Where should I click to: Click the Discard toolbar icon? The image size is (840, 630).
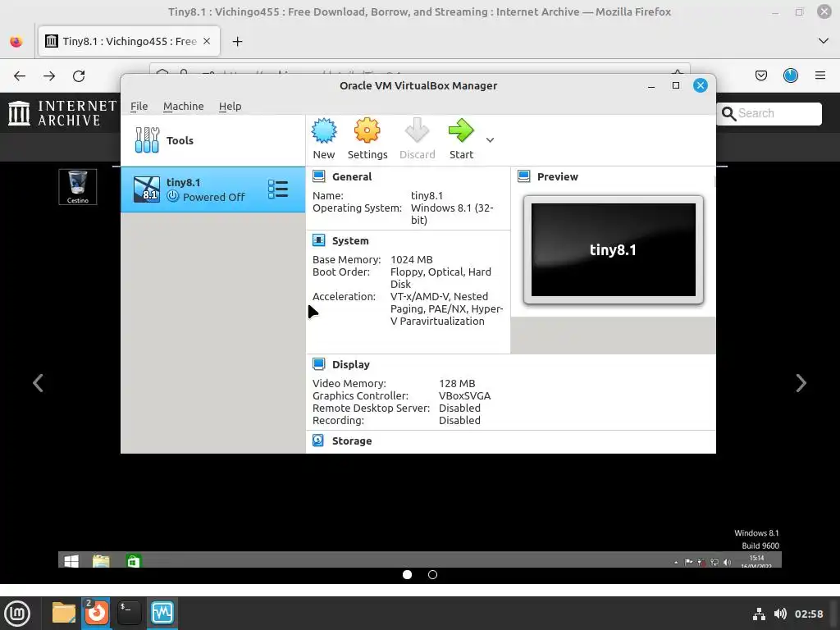point(417,130)
